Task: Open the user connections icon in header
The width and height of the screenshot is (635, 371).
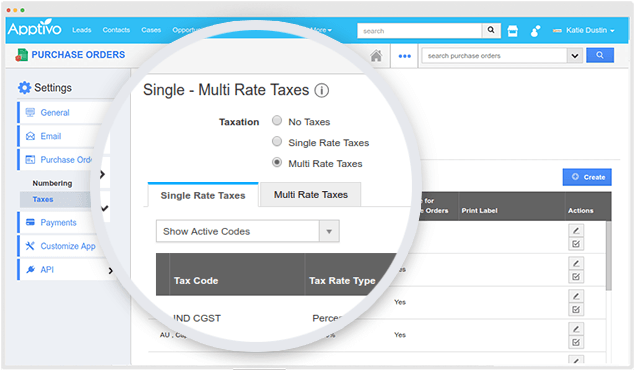Action: [535, 31]
